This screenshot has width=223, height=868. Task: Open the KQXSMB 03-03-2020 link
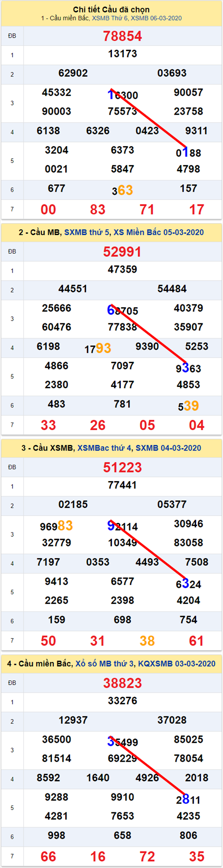pos(177,663)
